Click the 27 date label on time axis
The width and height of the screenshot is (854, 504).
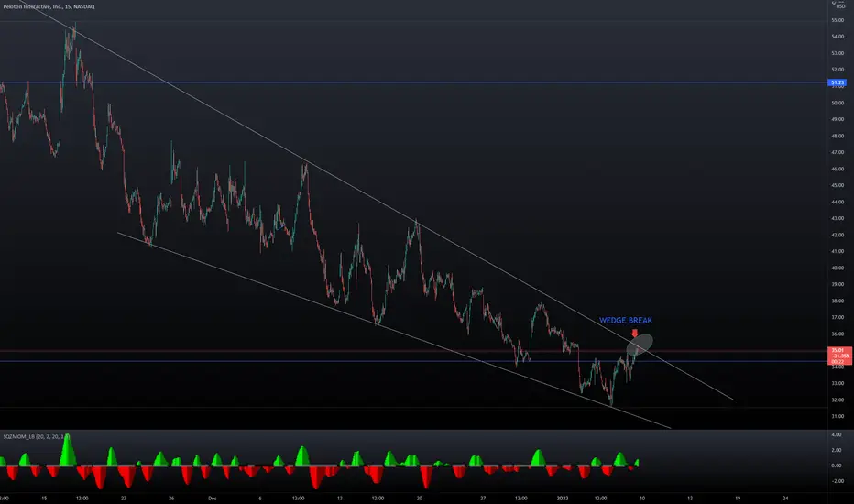pos(483,498)
